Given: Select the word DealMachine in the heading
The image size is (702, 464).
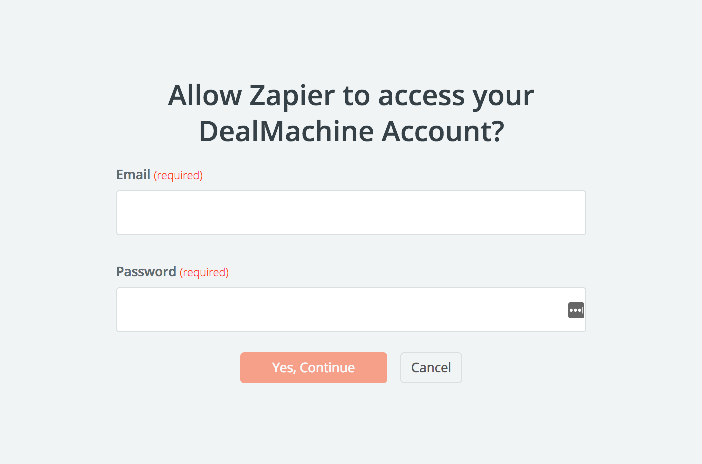Looking at the screenshot, I should 286,132.
